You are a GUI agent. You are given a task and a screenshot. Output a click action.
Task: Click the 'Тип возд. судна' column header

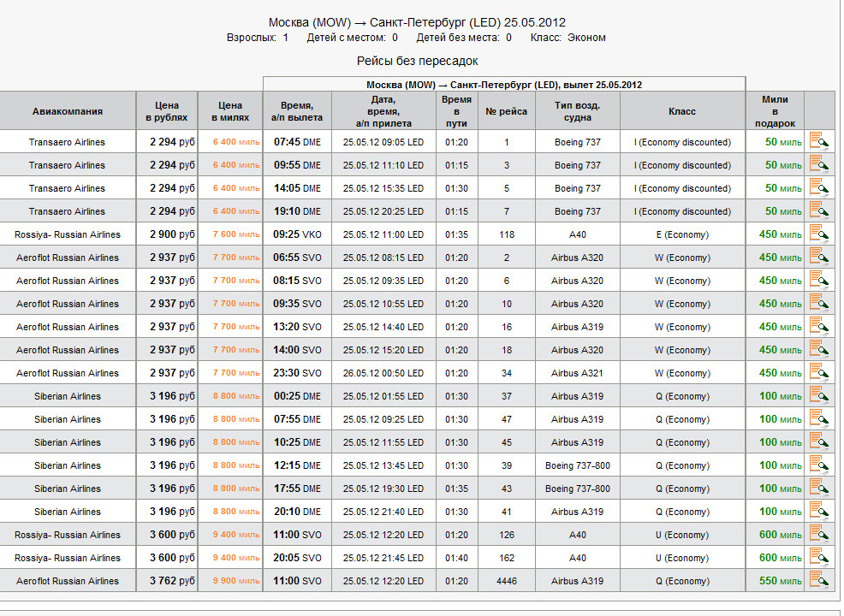(578, 111)
